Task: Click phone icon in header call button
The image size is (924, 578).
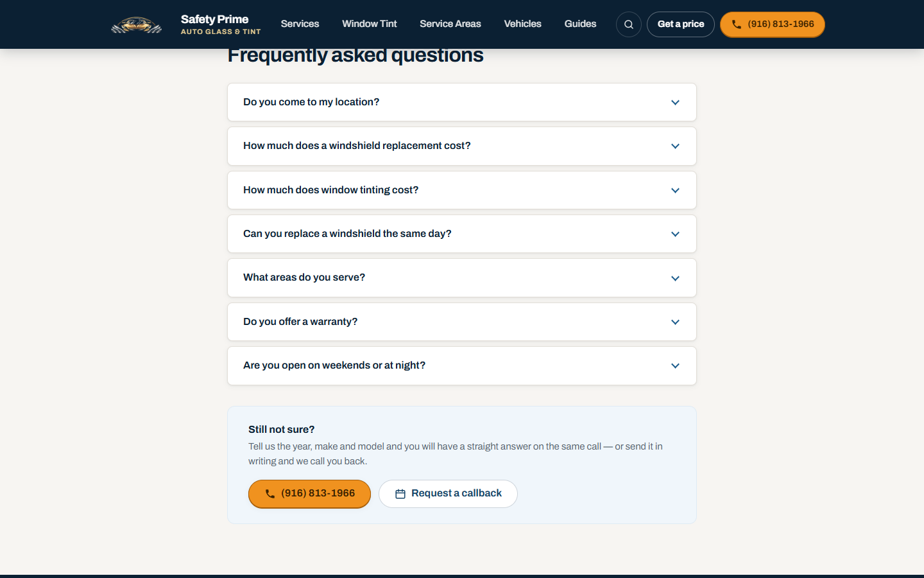Action: click(737, 24)
